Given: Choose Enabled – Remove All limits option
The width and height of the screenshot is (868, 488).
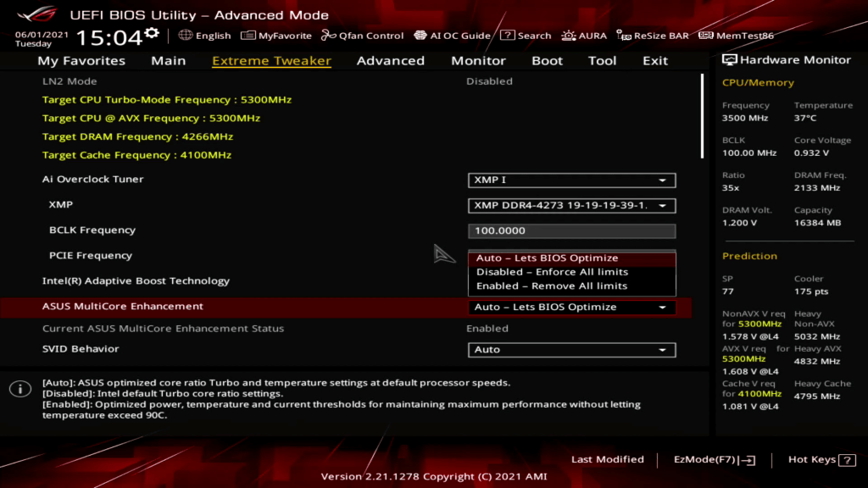Looking at the screenshot, I should [571, 286].
